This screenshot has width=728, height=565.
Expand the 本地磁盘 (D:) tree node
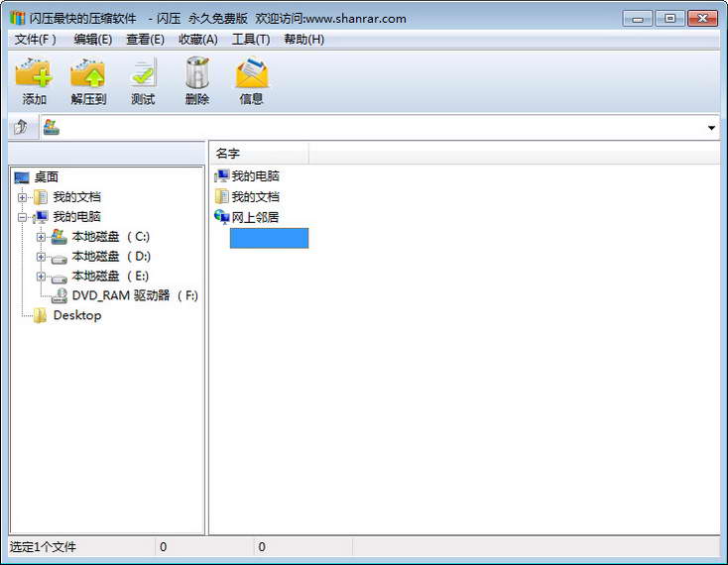point(41,257)
